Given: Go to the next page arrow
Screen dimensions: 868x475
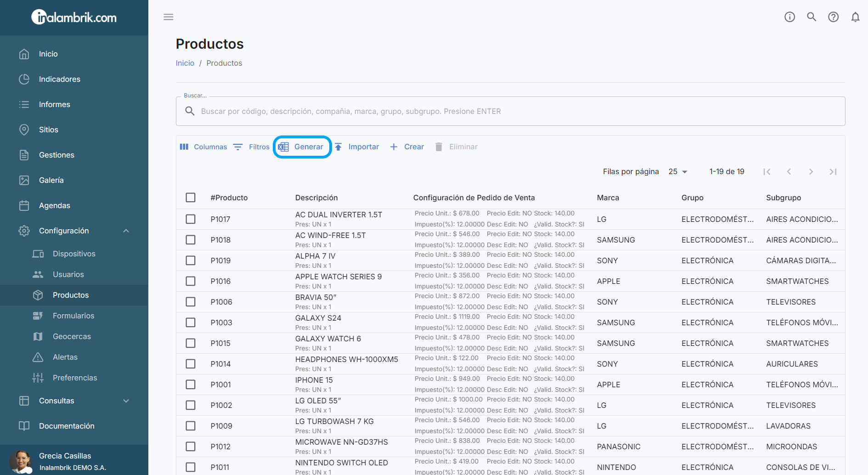Looking at the screenshot, I should tap(811, 171).
